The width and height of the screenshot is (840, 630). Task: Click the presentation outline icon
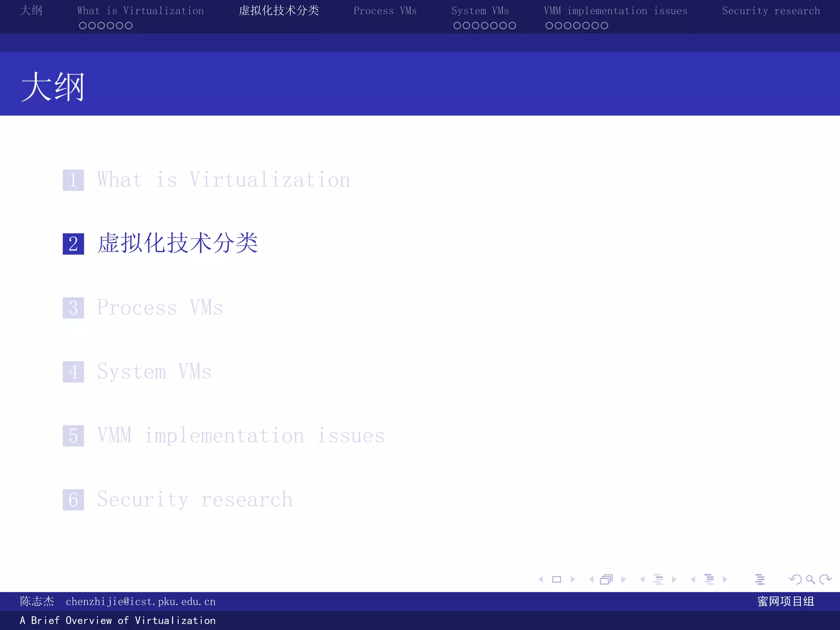pyautogui.click(x=760, y=580)
